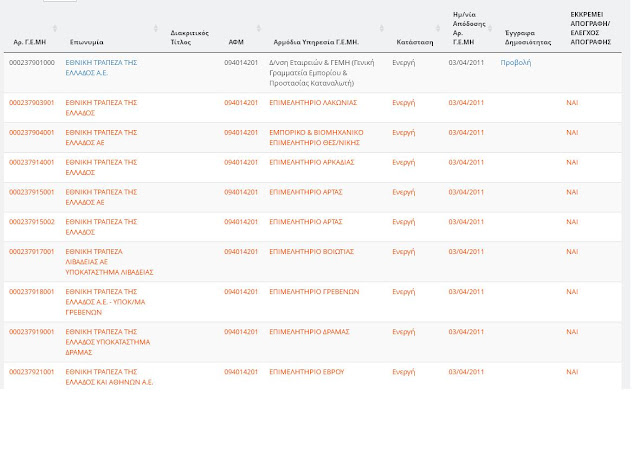640x462 pixels.
Task: Select registry number 000237914001
Action: pyautogui.click(x=31, y=162)
